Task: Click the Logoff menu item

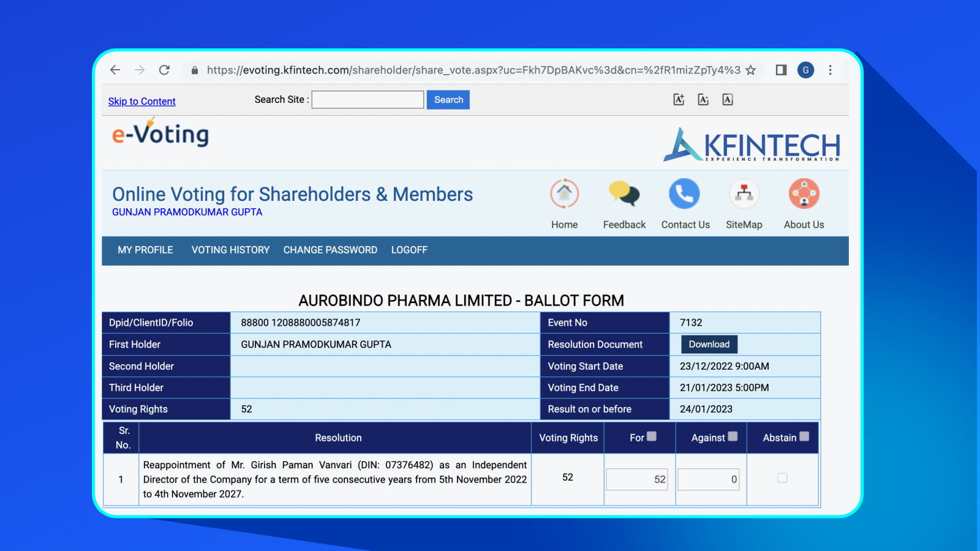Action: [409, 250]
